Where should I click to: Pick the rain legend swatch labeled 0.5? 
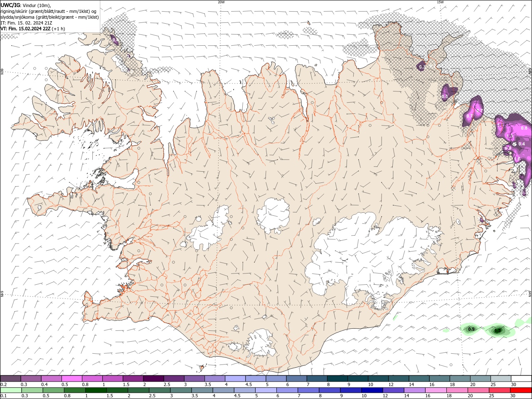(54, 390)
